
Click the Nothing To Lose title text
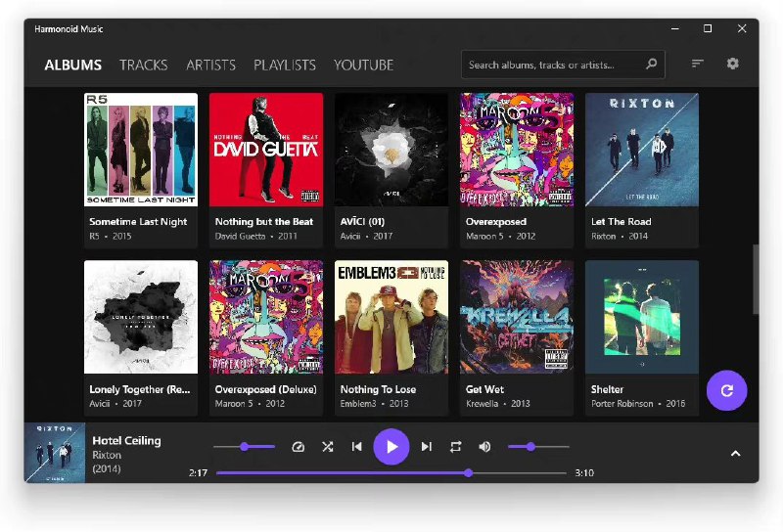(x=378, y=389)
